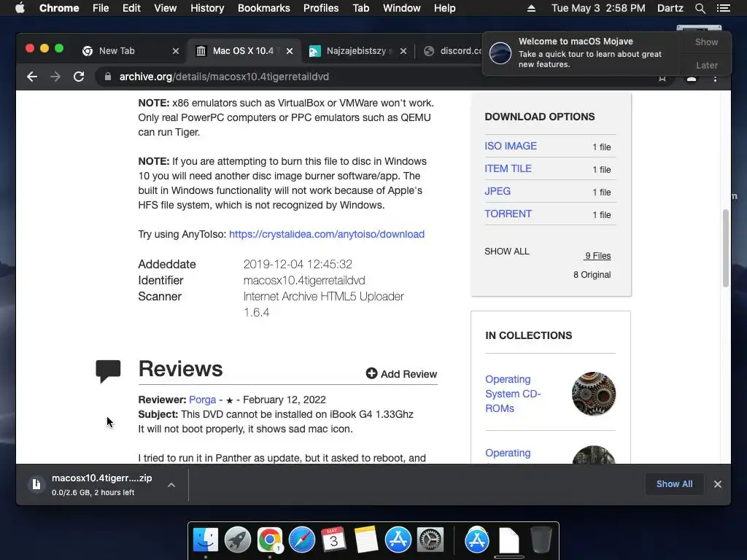
Task: Click Chrome icon in the dock
Action: 270,540
